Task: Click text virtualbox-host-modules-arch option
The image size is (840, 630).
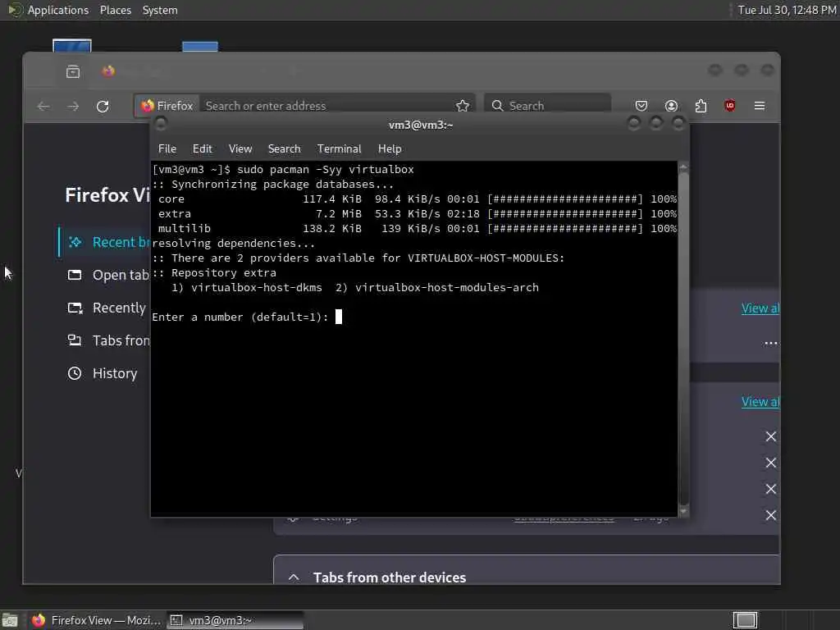Action: (447, 288)
